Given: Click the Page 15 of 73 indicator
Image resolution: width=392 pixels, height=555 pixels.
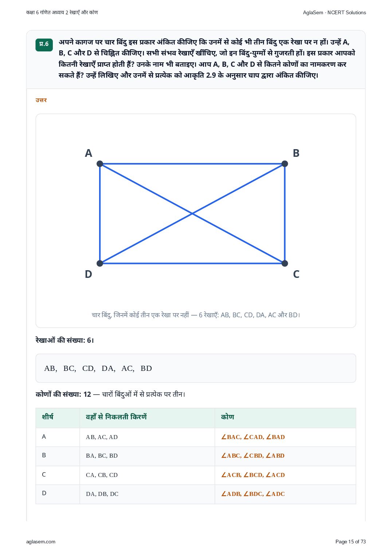Looking at the screenshot, I should [350, 542].
